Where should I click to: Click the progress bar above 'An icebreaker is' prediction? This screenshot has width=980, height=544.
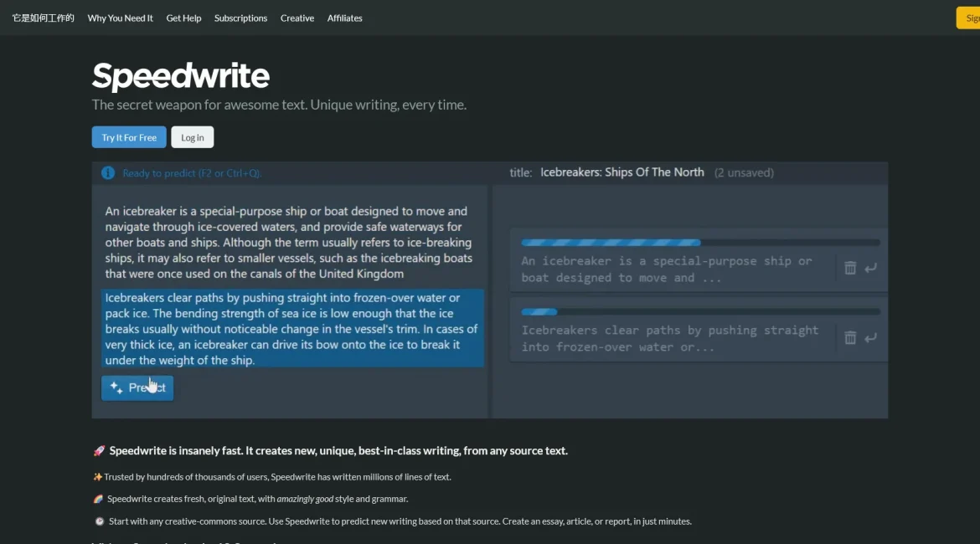(x=700, y=243)
